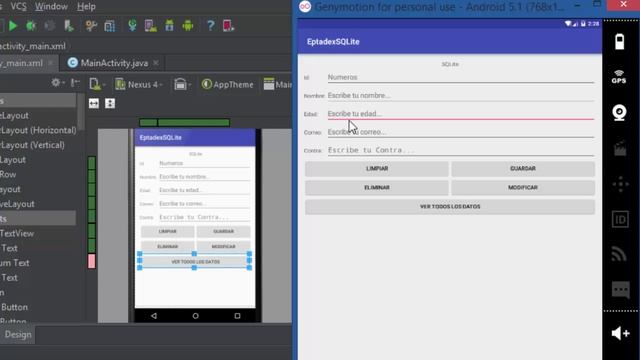Open the activity association dropdown
Image resolution: width=640 pixels, height=360 pixels.
point(278,84)
